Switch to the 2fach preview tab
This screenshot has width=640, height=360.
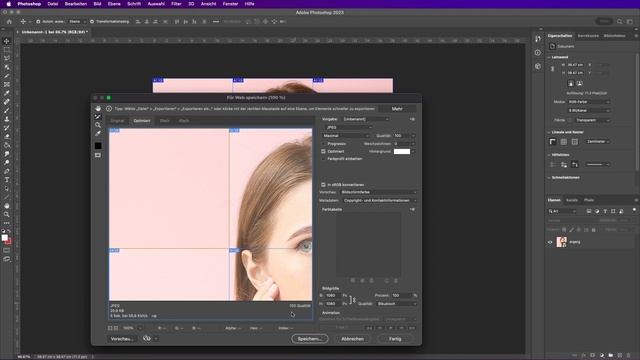tap(164, 121)
